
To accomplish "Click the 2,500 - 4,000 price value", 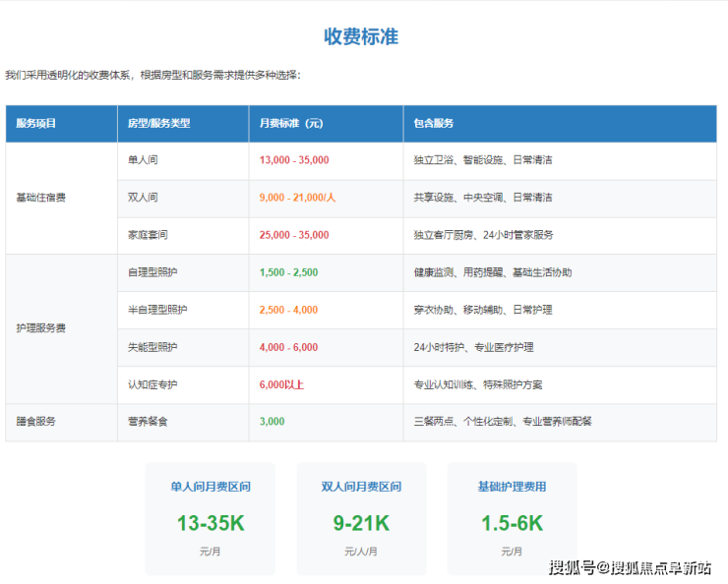I will tap(288, 310).
